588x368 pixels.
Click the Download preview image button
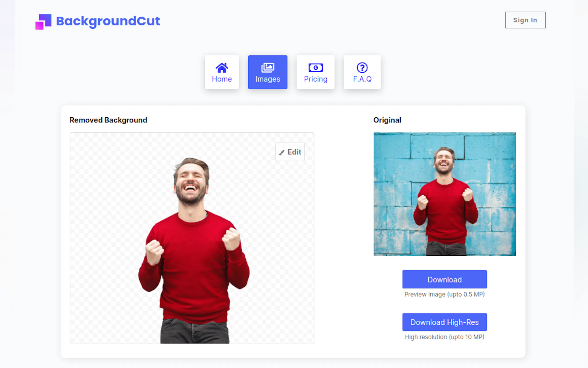pyautogui.click(x=444, y=279)
